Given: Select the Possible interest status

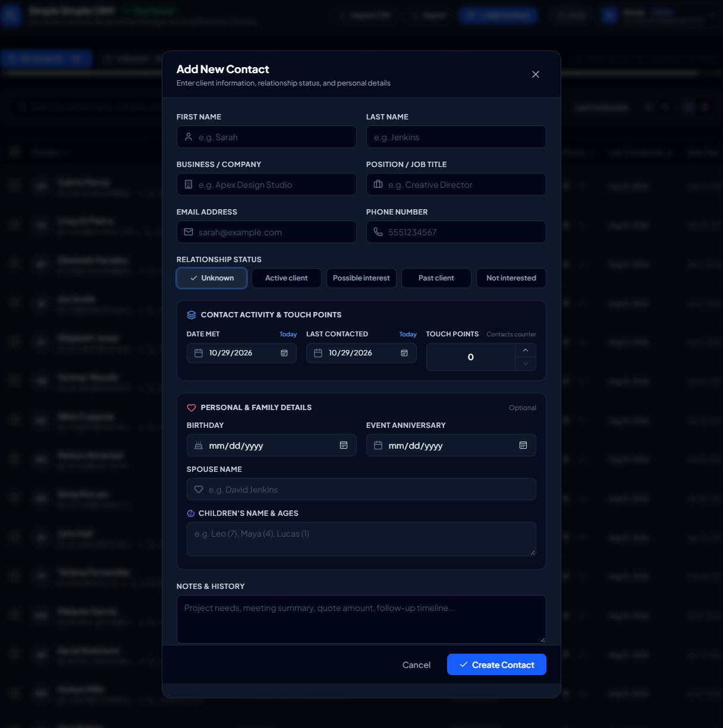Looking at the screenshot, I should [x=361, y=278].
